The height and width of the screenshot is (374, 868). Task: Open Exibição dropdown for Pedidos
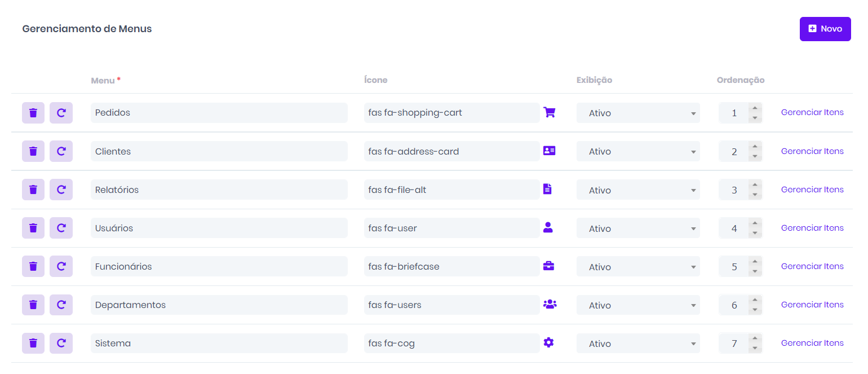pyautogui.click(x=637, y=113)
